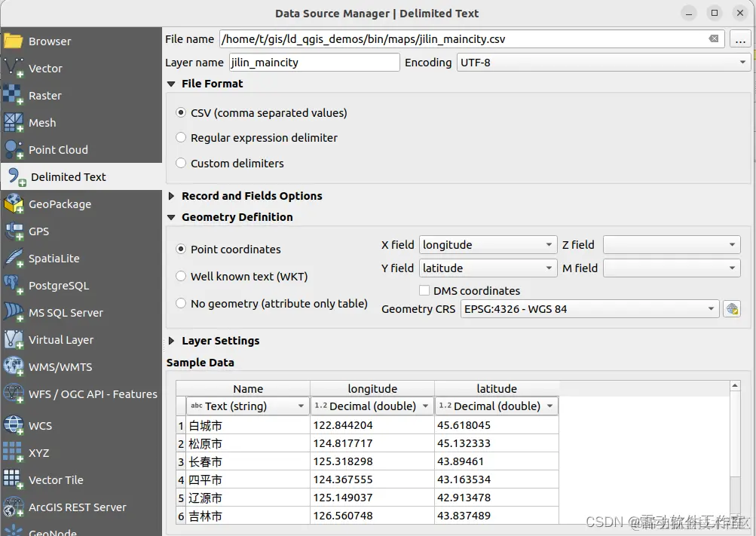Enable the DMS coordinates checkbox
756x536 pixels.
pyautogui.click(x=424, y=290)
